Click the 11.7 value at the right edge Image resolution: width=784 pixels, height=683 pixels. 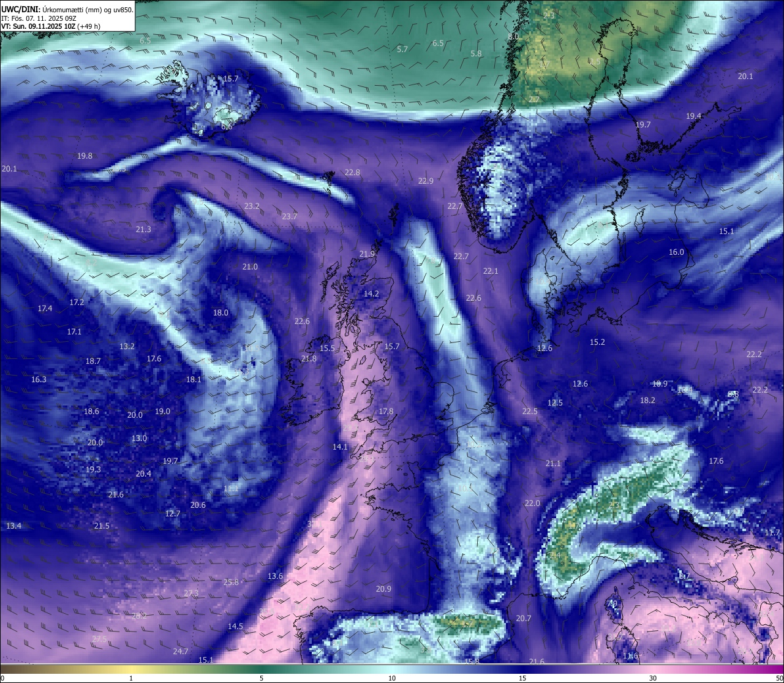point(772,533)
